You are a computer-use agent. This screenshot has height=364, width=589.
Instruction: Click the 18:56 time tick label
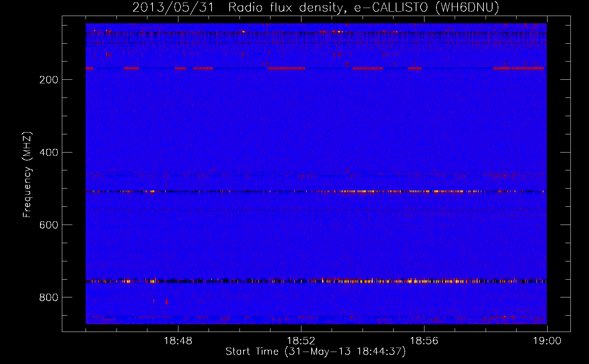424,341
